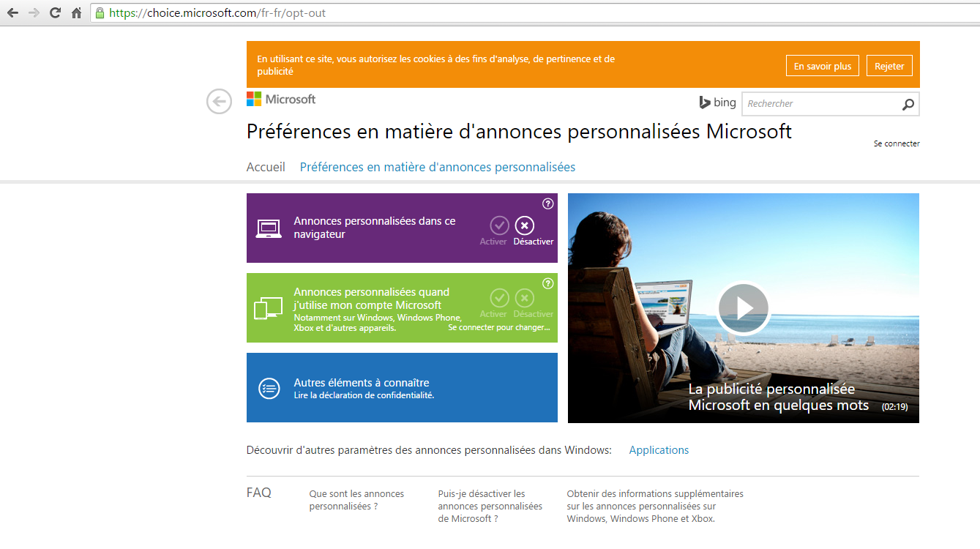Click Se connecter pour changer link
Viewport: 980px width, 549px height.
click(x=499, y=327)
